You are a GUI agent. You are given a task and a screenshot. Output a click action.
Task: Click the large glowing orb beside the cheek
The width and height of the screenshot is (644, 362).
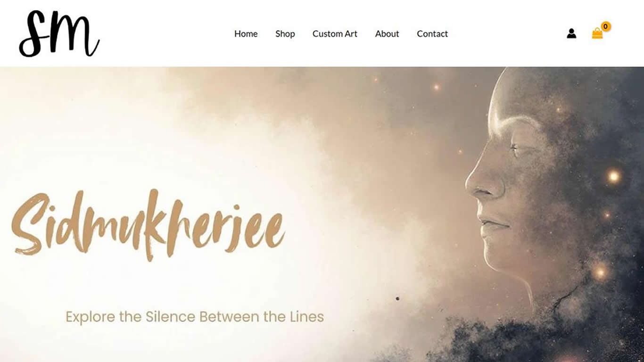(613, 177)
